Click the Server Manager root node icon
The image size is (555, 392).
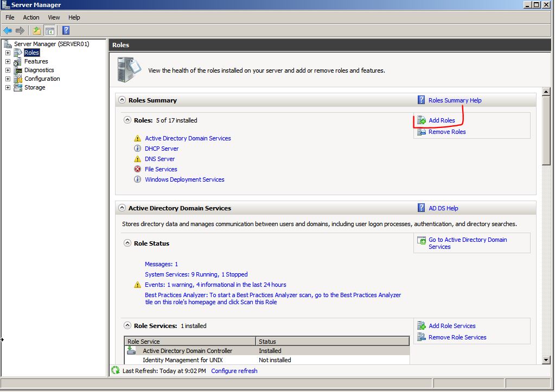8,44
